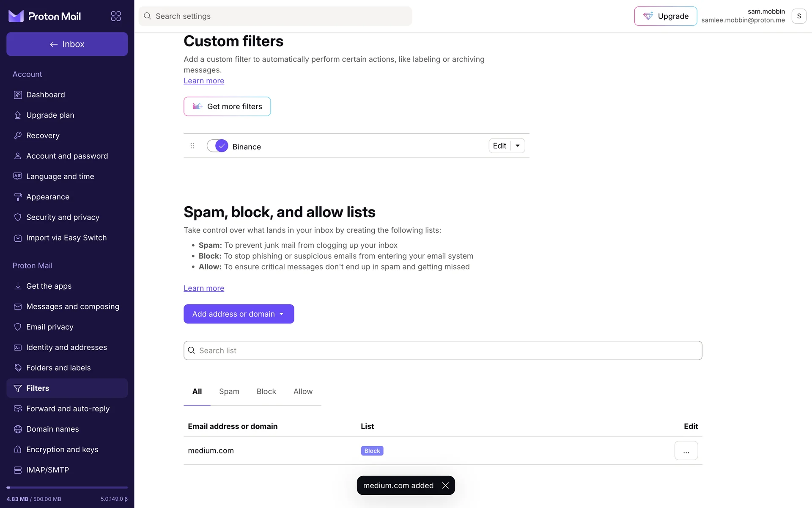Image resolution: width=812 pixels, height=508 pixels.
Task: Open Learn more link under Custom filters
Action: 204,81
